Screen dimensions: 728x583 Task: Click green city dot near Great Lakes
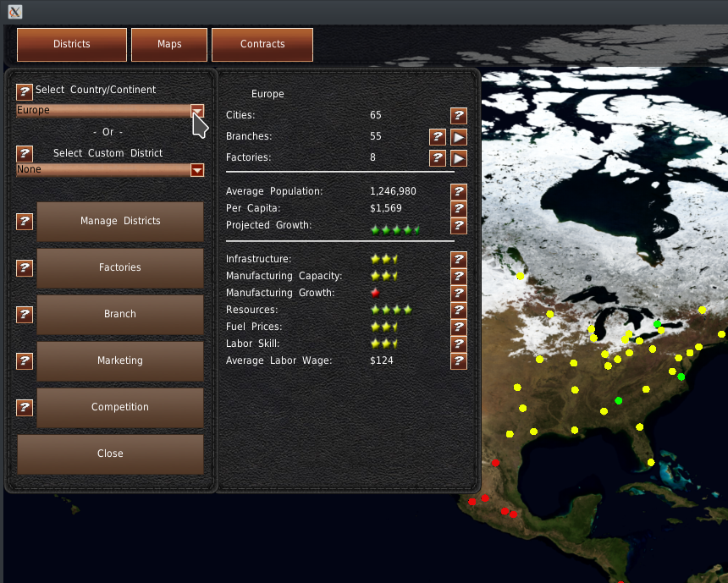657,323
